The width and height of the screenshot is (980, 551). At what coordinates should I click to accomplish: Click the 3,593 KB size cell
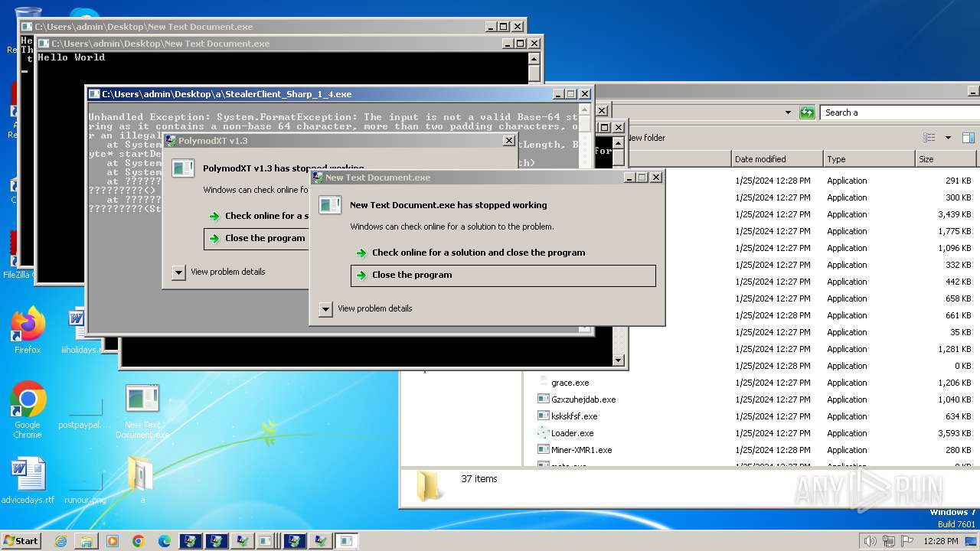[955, 433]
